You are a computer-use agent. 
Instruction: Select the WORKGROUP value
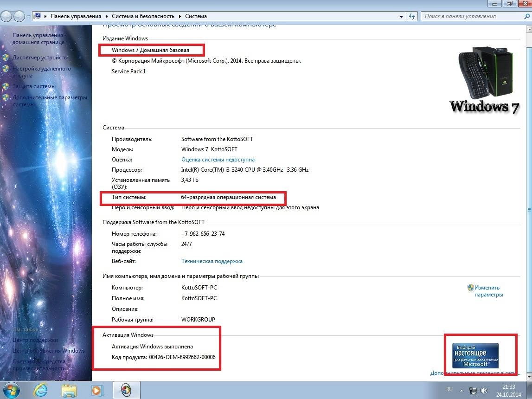[x=198, y=320]
